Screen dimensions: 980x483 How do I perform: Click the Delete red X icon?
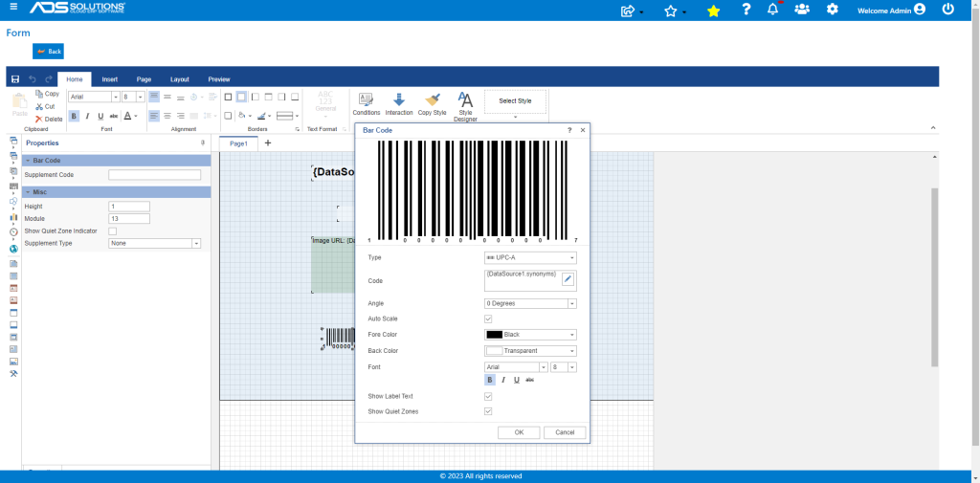pos(39,119)
